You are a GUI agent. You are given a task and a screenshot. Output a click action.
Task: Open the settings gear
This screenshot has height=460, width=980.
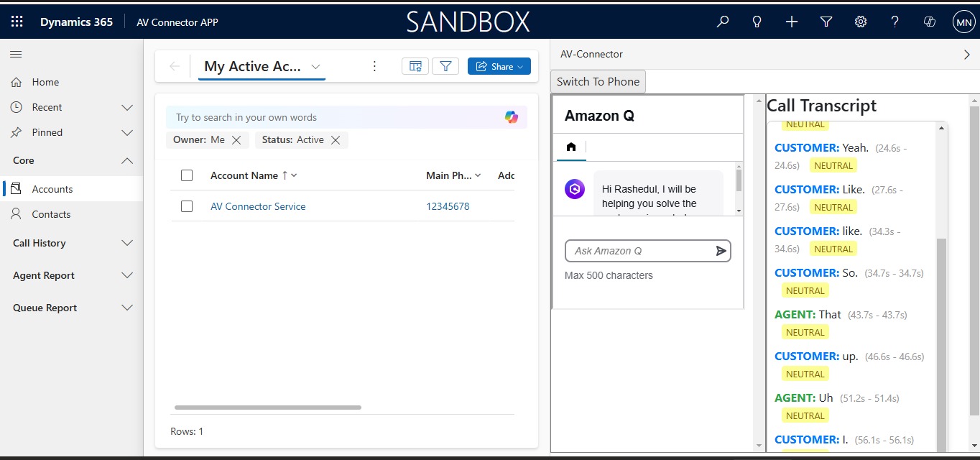click(861, 22)
